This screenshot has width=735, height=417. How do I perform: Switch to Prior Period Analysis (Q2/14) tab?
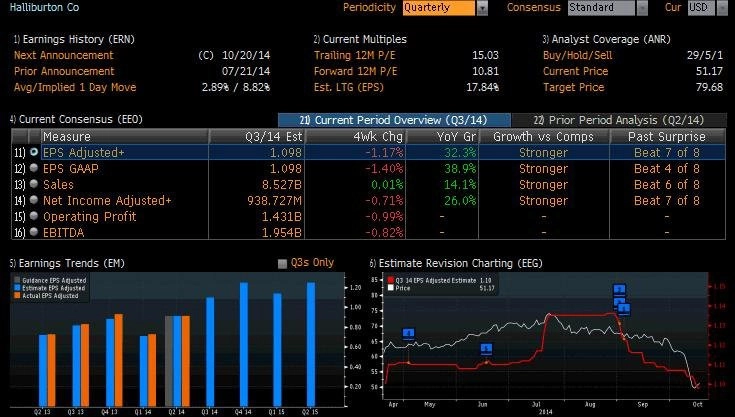coord(619,120)
